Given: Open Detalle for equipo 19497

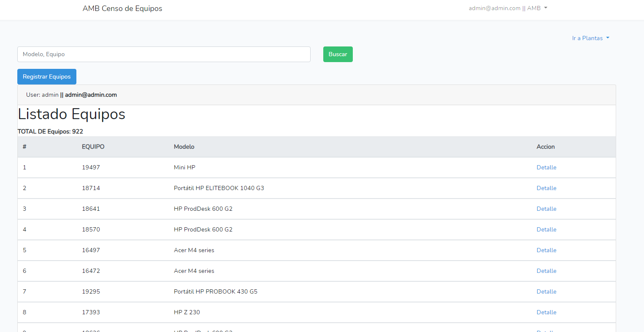Looking at the screenshot, I should coord(546,167).
